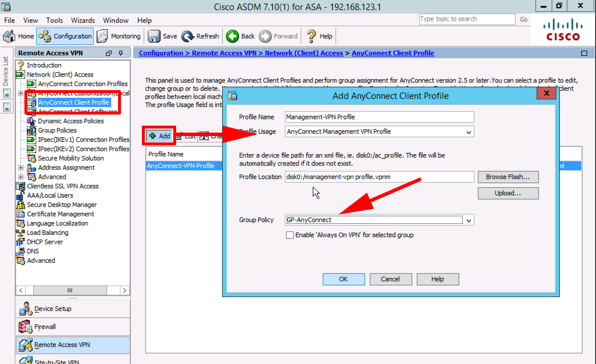Navigate Back with the green arrow

click(x=240, y=36)
